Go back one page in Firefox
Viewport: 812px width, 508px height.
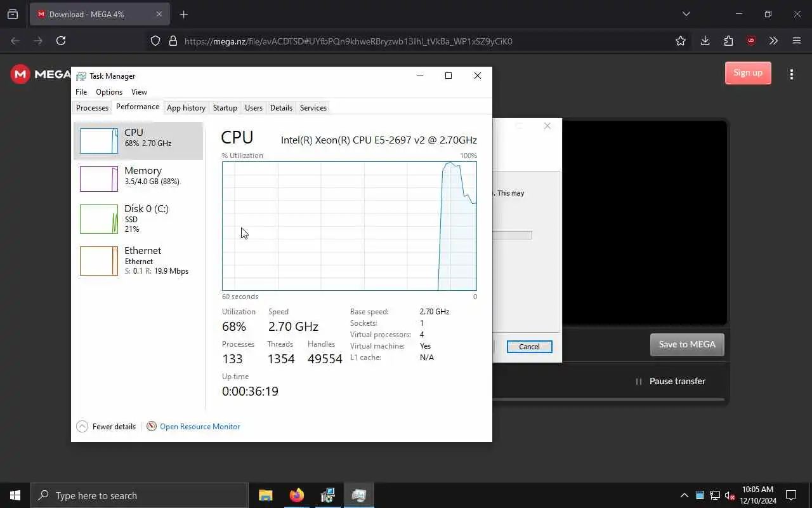(x=15, y=41)
